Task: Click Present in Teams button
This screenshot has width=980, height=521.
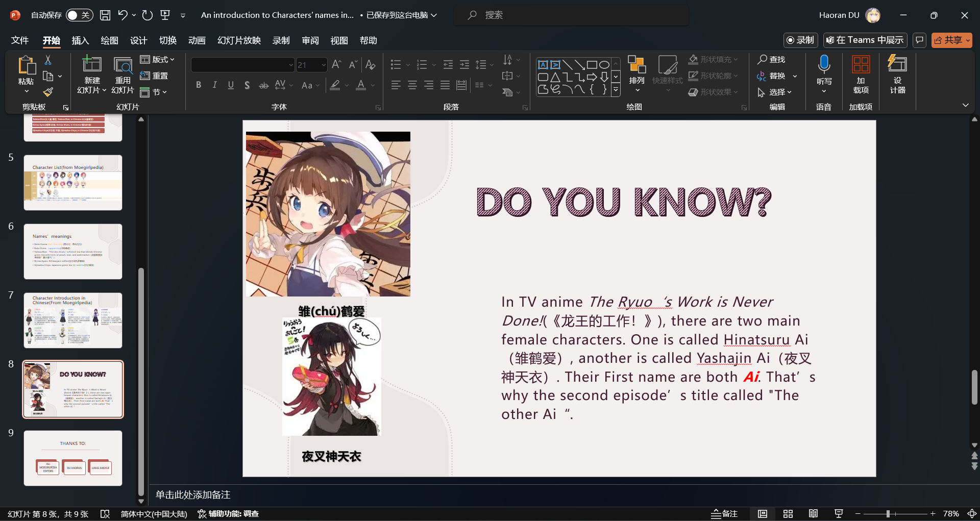Action: (x=865, y=40)
